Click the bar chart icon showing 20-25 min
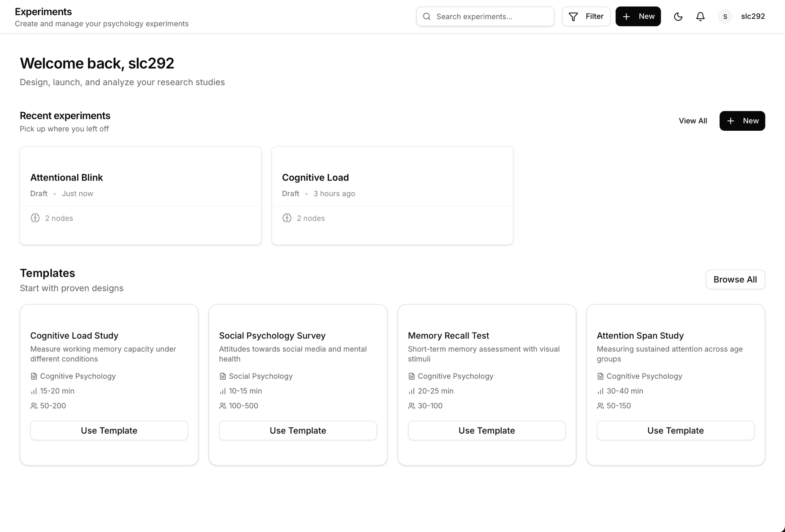 pyautogui.click(x=411, y=391)
